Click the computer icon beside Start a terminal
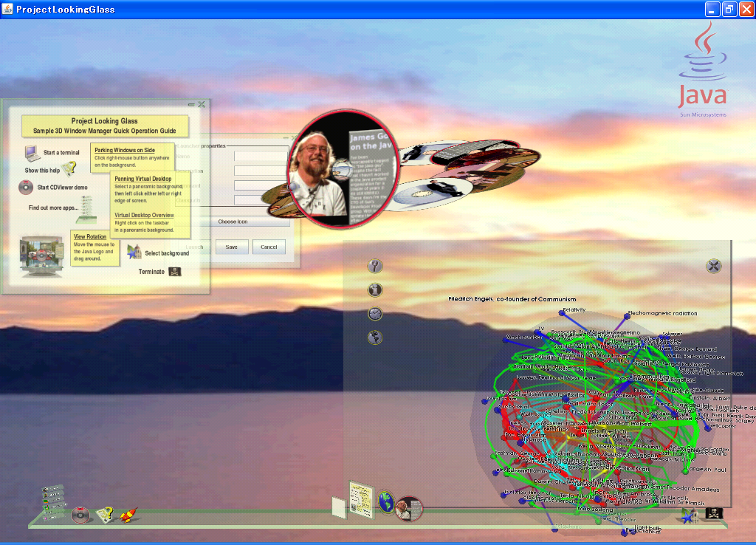Viewport: 756px width, 545px height. coord(32,153)
